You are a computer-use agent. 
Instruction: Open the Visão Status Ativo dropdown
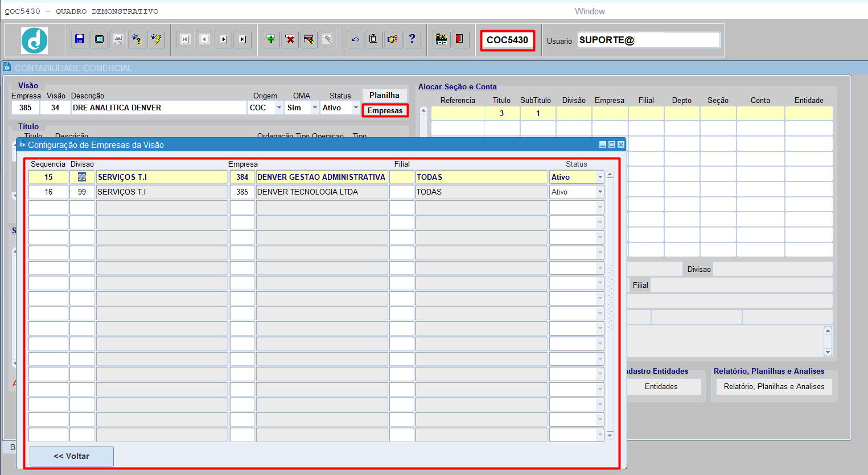356,108
